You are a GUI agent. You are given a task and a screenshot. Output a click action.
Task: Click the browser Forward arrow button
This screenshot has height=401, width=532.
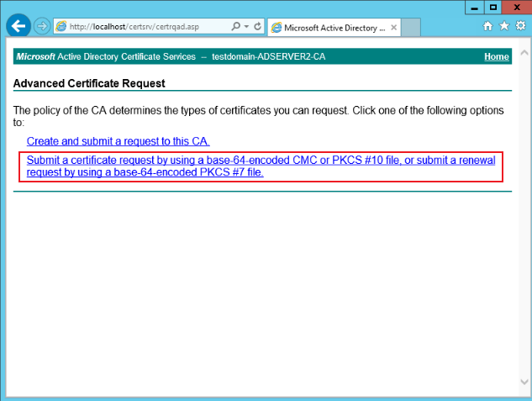click(42, 26)
